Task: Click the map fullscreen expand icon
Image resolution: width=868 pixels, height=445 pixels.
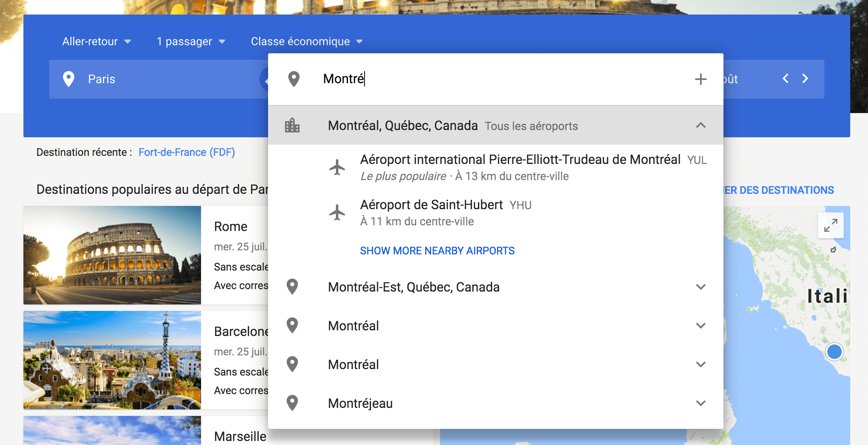Action: [x=830, y=225]
